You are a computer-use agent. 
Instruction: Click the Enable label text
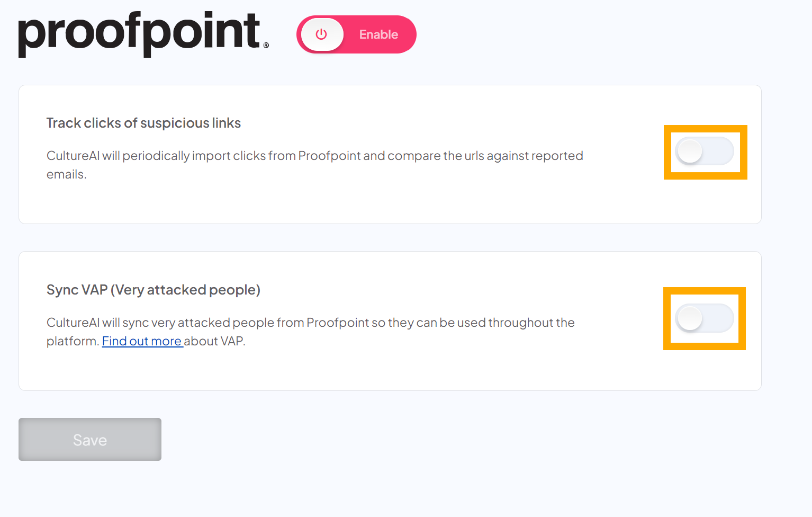pyautogui.click(x=378, y=34)
